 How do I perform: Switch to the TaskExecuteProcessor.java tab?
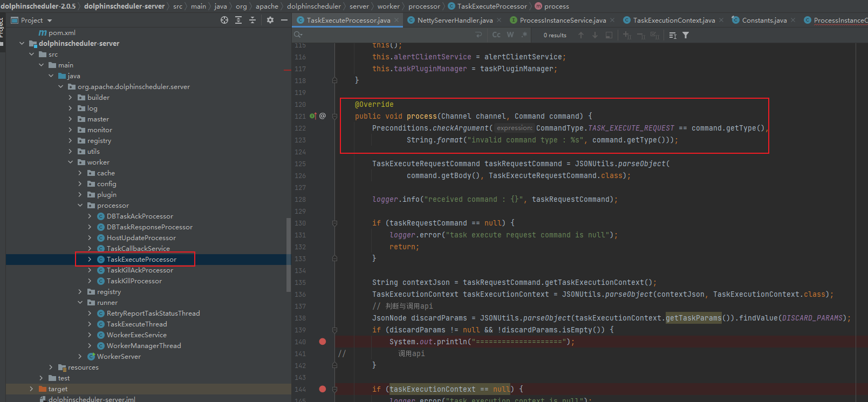tap(348, 21)
